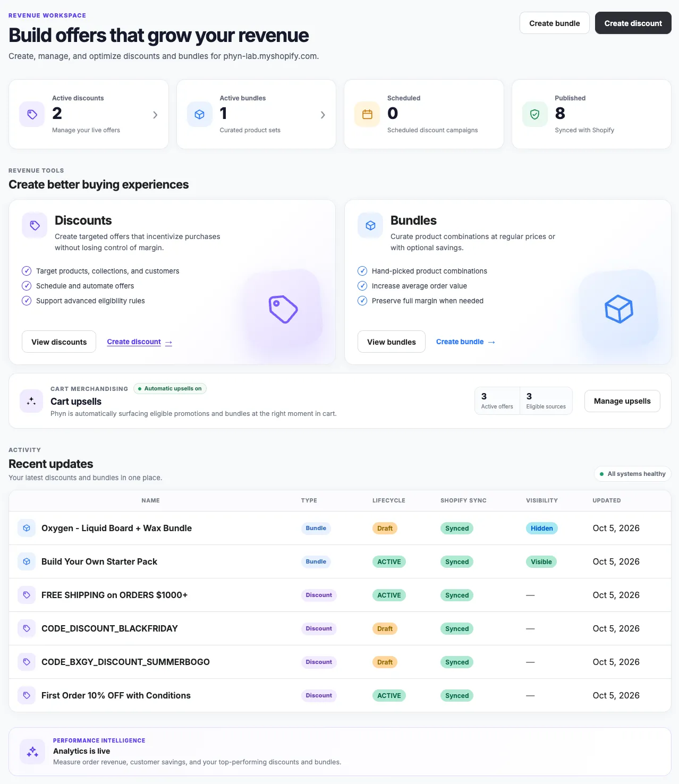Click the Discounts section tag icon

(35, 225)
